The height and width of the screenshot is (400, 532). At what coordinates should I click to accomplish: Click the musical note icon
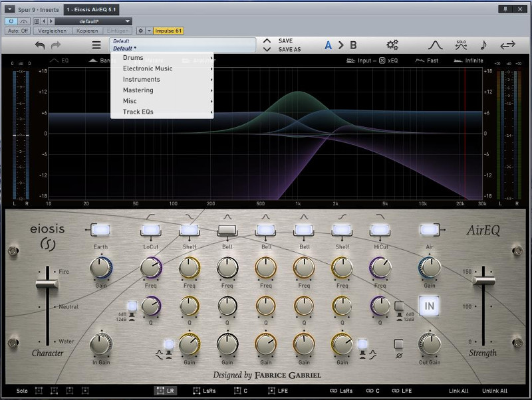[x=483, y=45]
